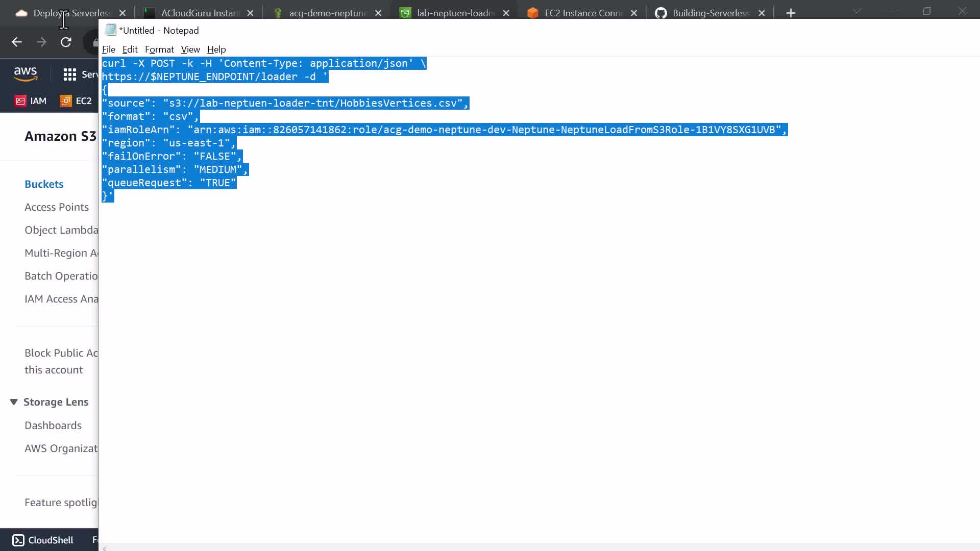Open Access Points in the S3 sidebar

coord(57,207)
